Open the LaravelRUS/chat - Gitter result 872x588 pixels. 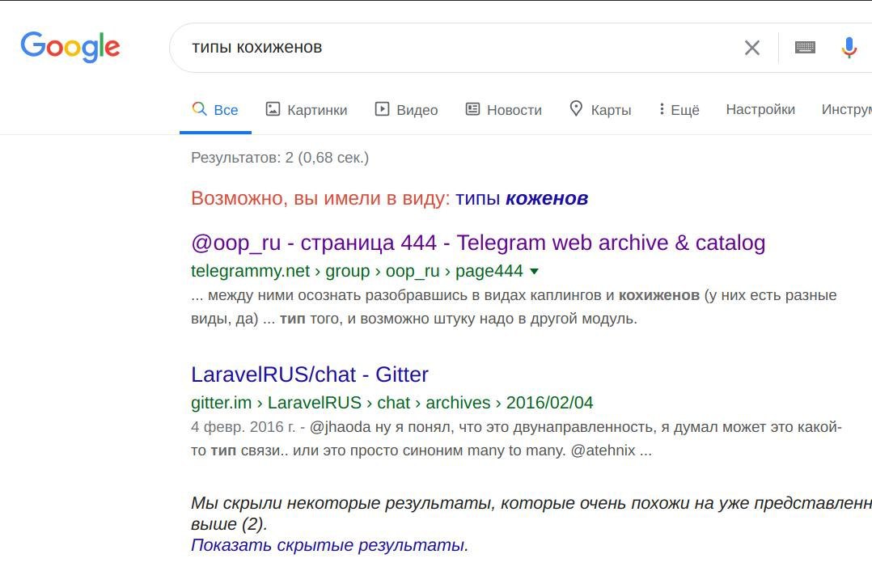tap(309, 374)
